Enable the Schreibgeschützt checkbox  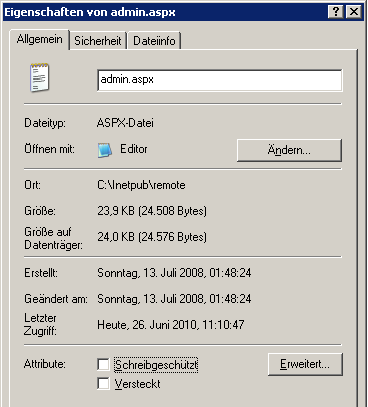[103, 364]
